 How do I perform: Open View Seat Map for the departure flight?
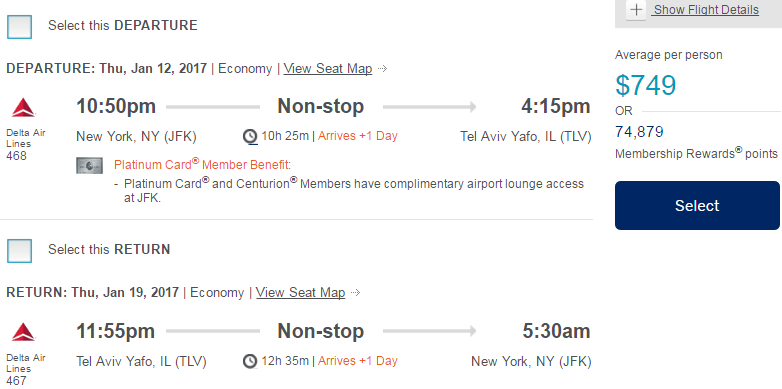pyautogui.click(x=328, y=68)
